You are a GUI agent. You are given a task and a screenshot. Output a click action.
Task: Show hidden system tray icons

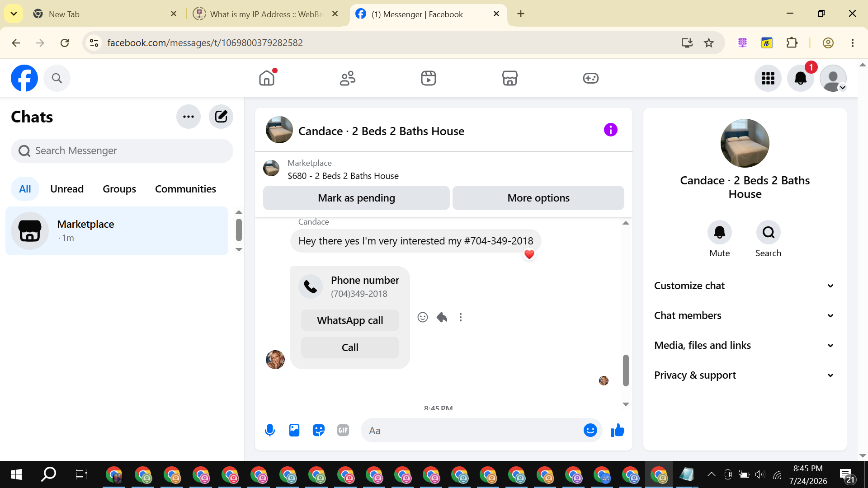(x=711, y=474)
